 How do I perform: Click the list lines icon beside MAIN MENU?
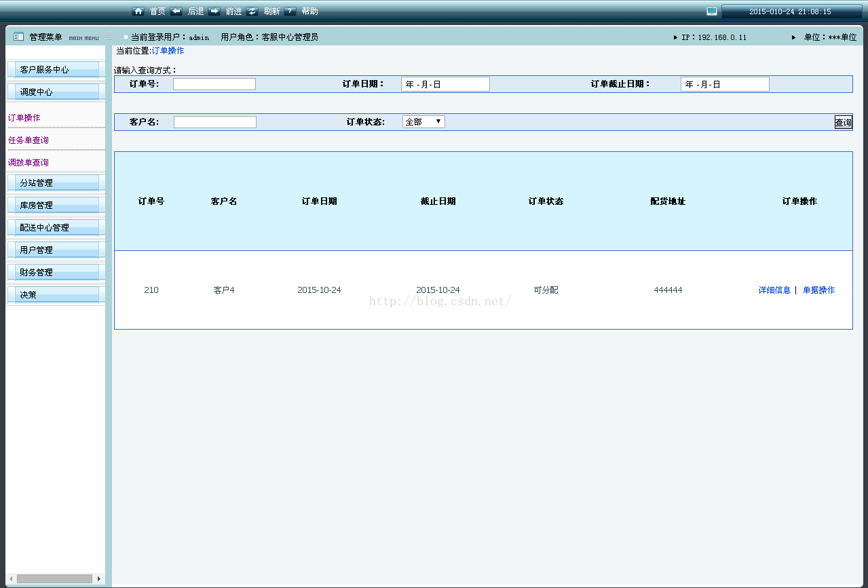tap(109, 36)
